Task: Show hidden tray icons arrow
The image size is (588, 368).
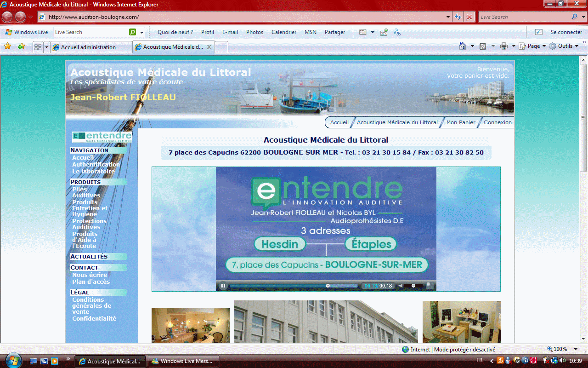Action: coord(492,361)
